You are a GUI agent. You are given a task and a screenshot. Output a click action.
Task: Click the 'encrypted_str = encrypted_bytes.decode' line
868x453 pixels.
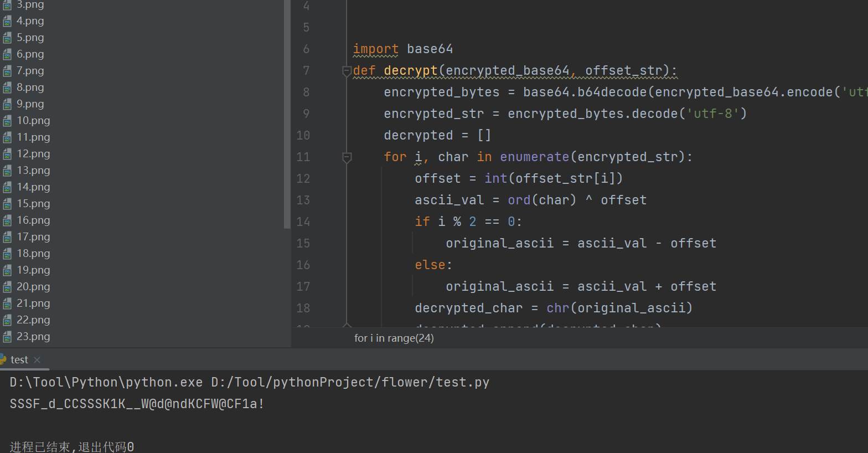[565, 114]
